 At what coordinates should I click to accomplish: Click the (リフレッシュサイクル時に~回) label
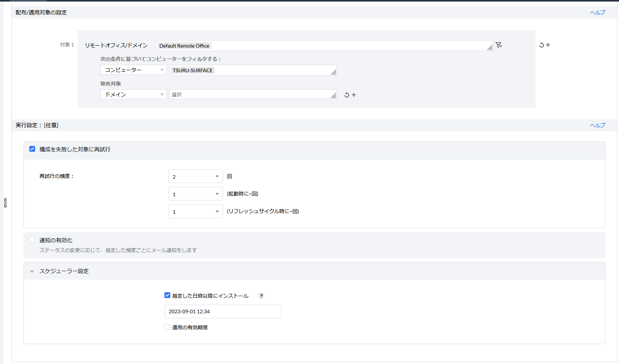pyautogui.click(x=263, y=211)
